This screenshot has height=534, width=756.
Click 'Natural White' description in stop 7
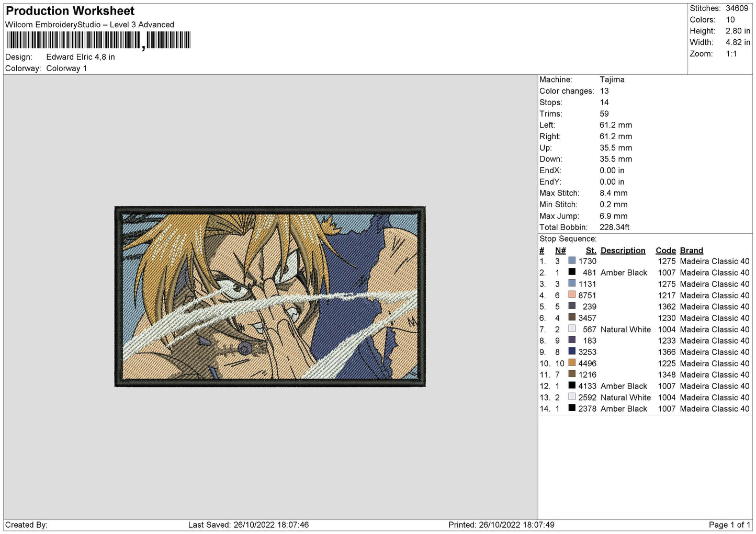626,330
